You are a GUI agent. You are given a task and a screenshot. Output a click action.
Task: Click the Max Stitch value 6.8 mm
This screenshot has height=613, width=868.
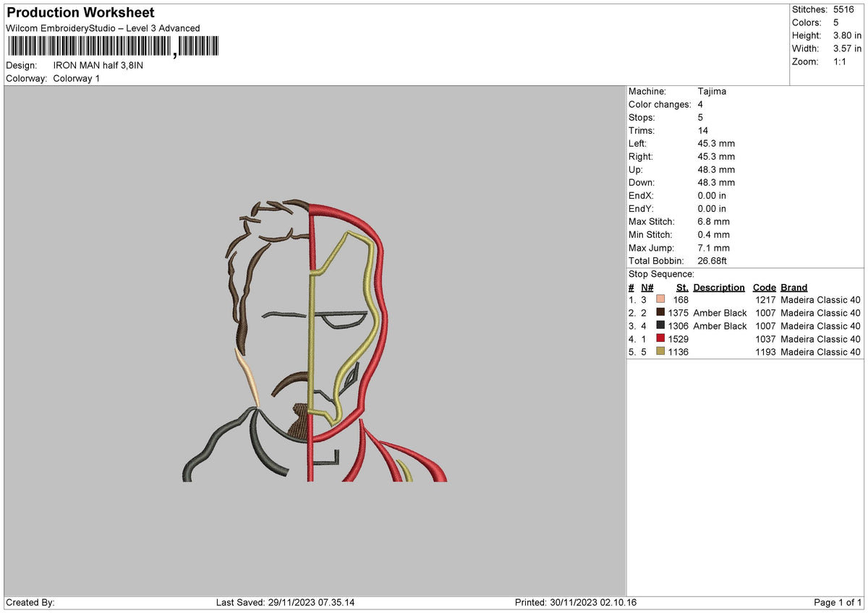coord(714,222)
